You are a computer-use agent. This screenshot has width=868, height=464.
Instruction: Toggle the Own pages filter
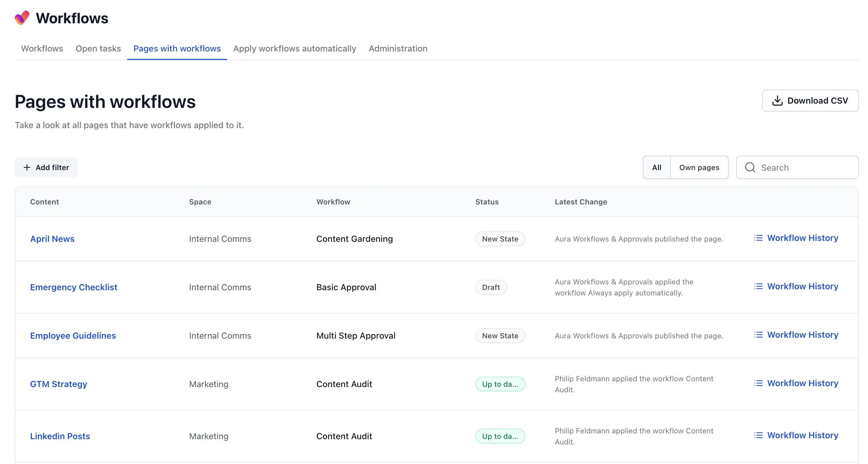coord(699,167)
